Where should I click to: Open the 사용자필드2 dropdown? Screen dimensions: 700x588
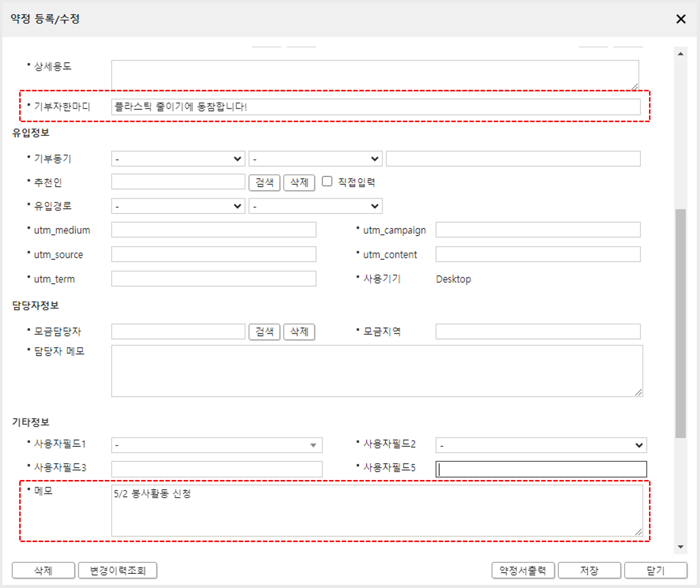click(x=540, y=445)
